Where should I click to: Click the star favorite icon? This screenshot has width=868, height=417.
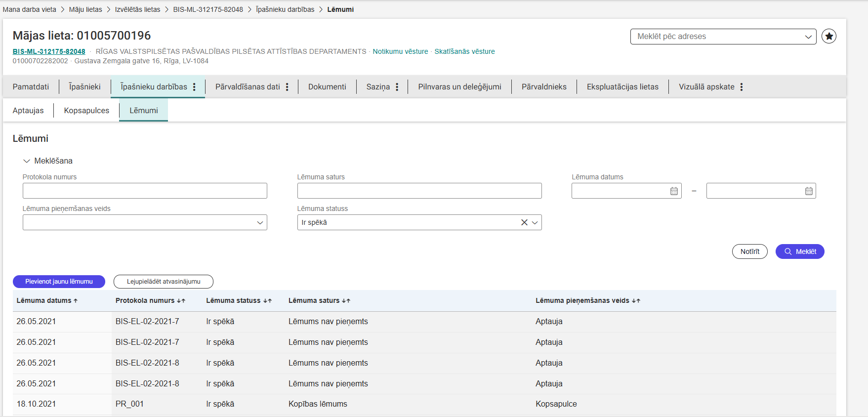[x=829, y=37]
